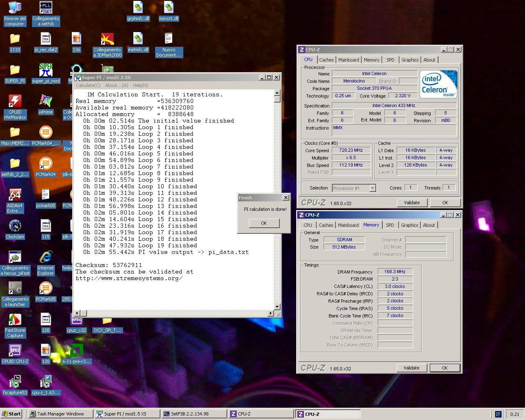The image size is (525, 420).
Task: Open the Start menu button
Action: [x=11, y=414]
